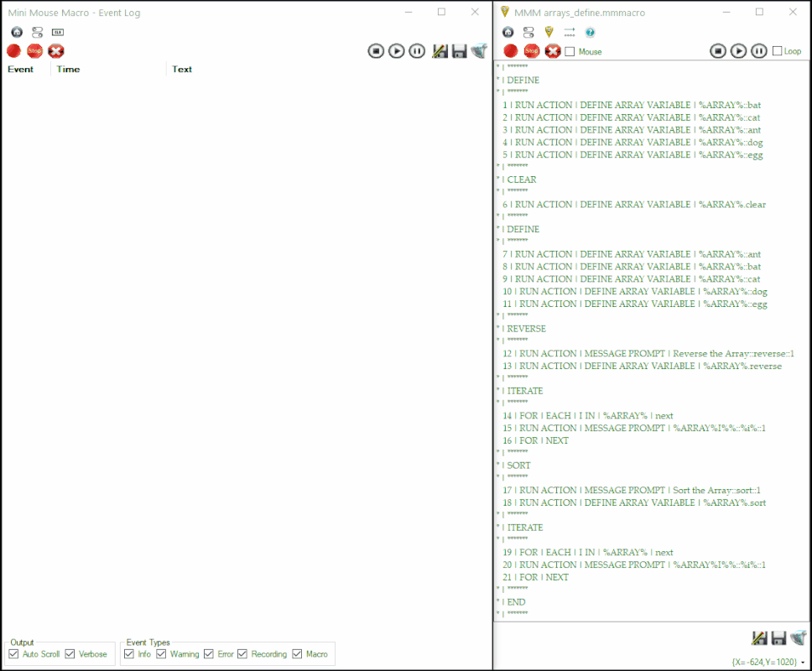The image size is (812, 671).
Task: Click the save floppy icon in Event Log
Action: tap(459, 51)
